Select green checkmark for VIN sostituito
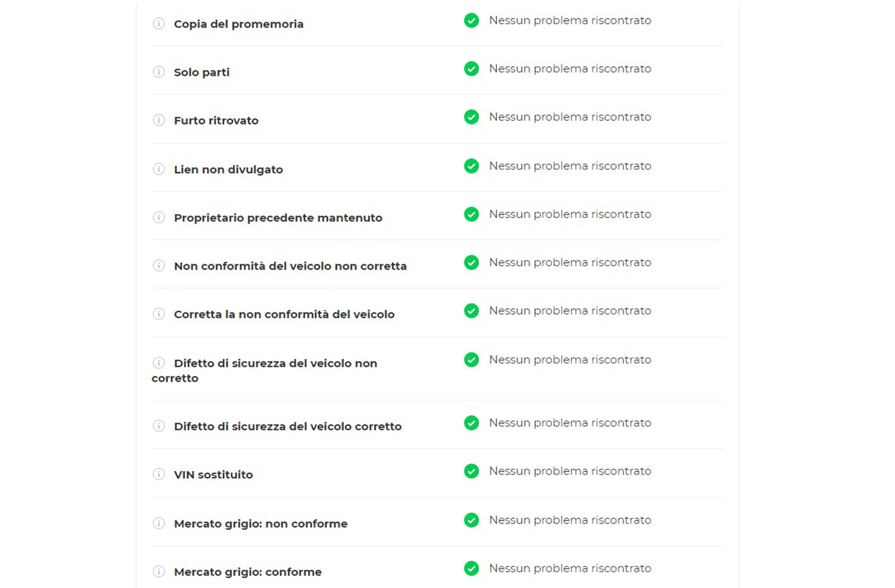895x588 pixels. click(x=471, y=471)
